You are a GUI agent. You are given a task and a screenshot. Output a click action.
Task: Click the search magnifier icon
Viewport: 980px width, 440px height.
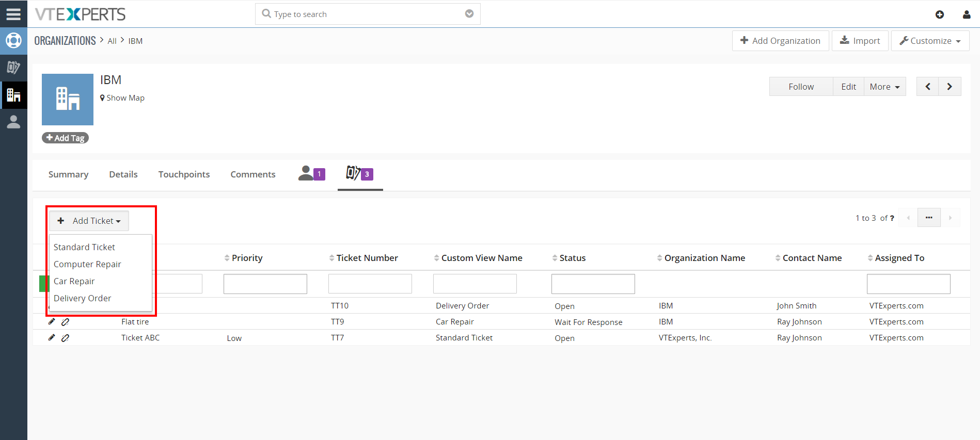click(266, 13)
